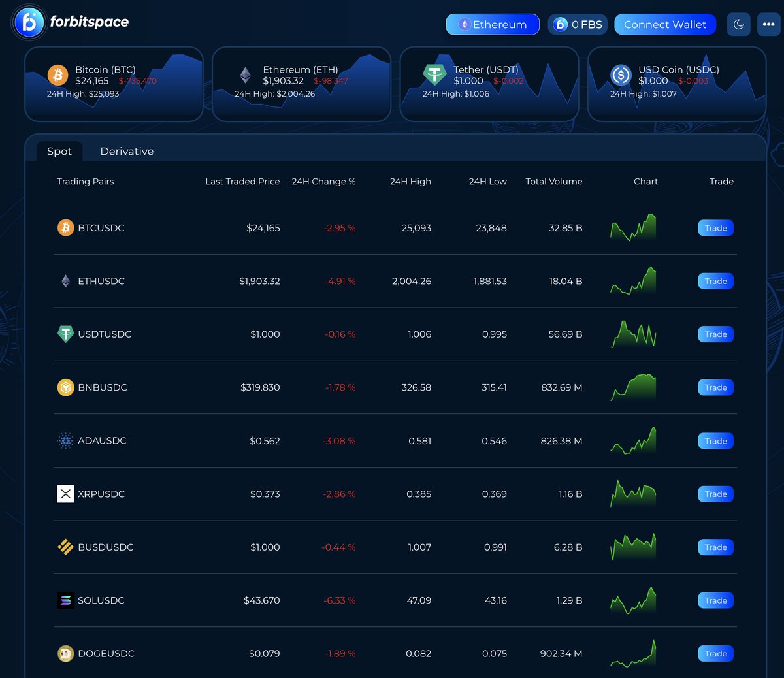The height and width of the screenshot is (678, 784).
Task: Click the forbitspace brand name
Action: pos(90,22)
